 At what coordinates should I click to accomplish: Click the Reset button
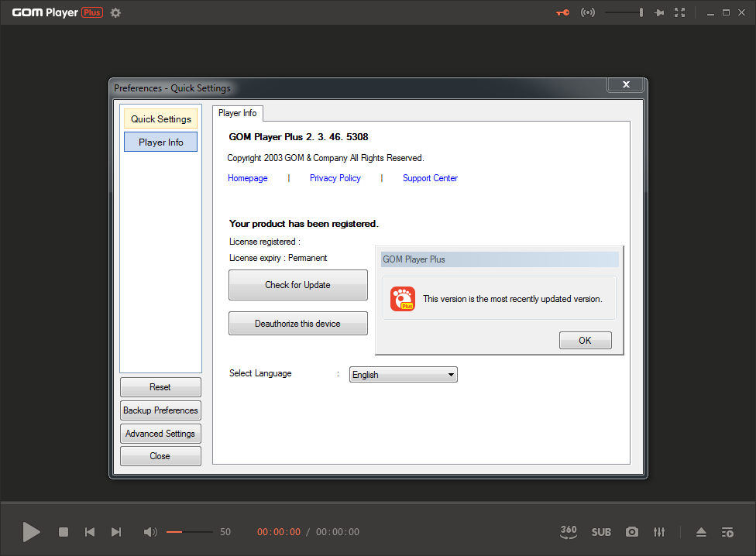(160, 387)
